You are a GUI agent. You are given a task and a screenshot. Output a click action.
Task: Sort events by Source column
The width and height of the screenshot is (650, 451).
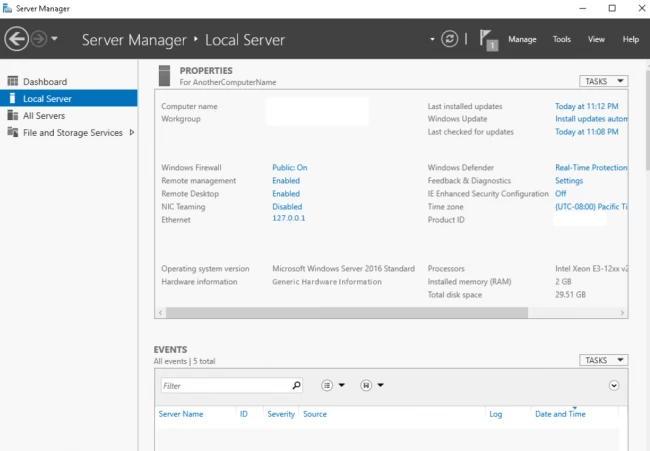tap(315, 414)
